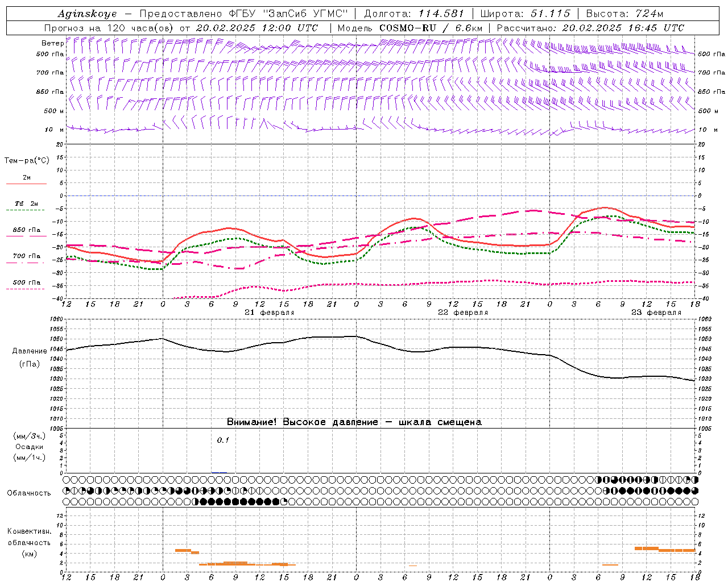Click the "Облачность" cloud cover label
The width and height of the screenshot is (728, 582).
pos(29,493)
